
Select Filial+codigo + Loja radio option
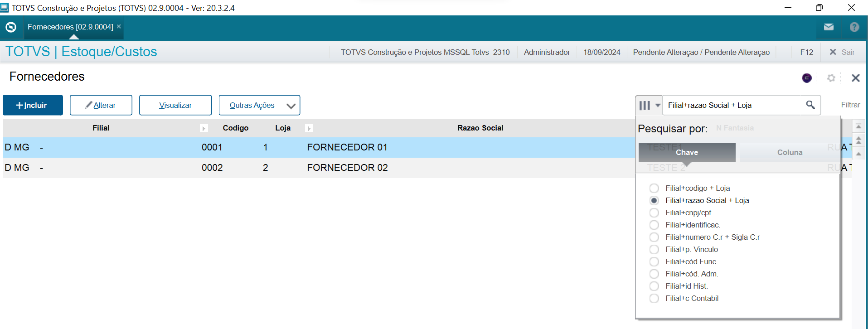pyautogui.click(x=654, y=188)
